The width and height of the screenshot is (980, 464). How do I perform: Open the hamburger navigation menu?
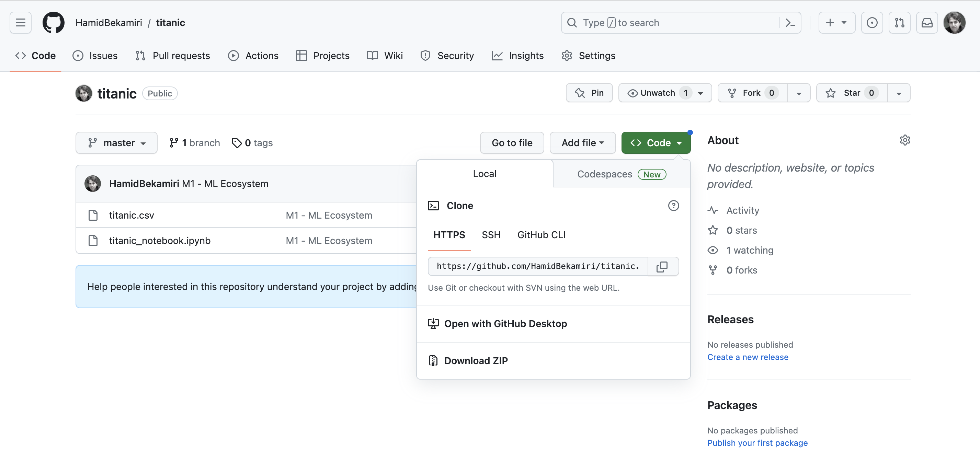click(x=21, y=23)
